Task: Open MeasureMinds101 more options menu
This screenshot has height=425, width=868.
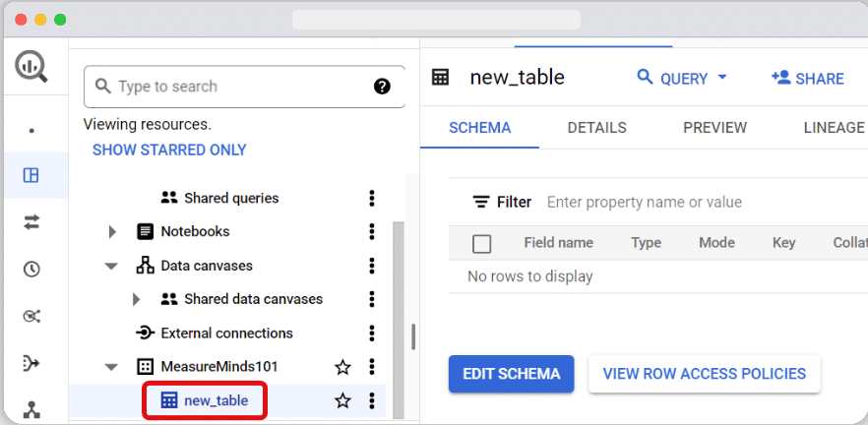Action: pyautogui.click(x=372, y=366)
